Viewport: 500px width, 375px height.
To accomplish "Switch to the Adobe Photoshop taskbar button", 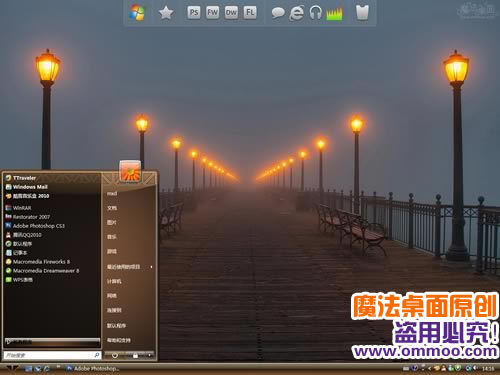I will point(92,368).
